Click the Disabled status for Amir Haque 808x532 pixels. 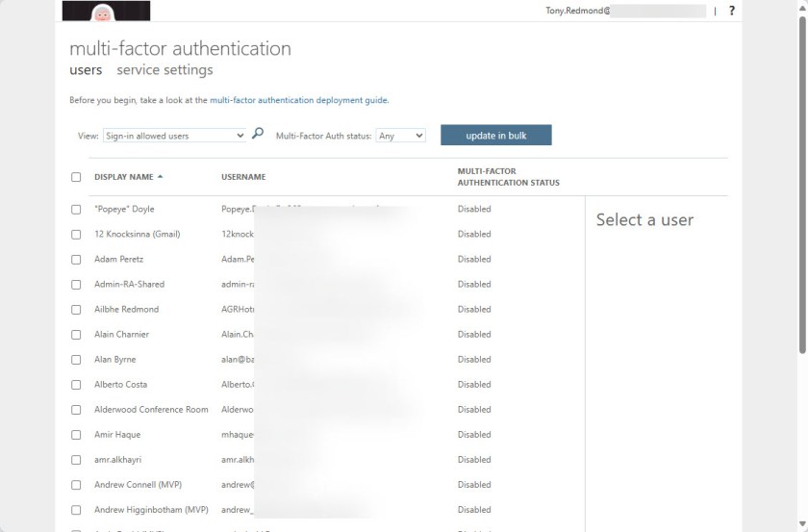tap(474, 435)
